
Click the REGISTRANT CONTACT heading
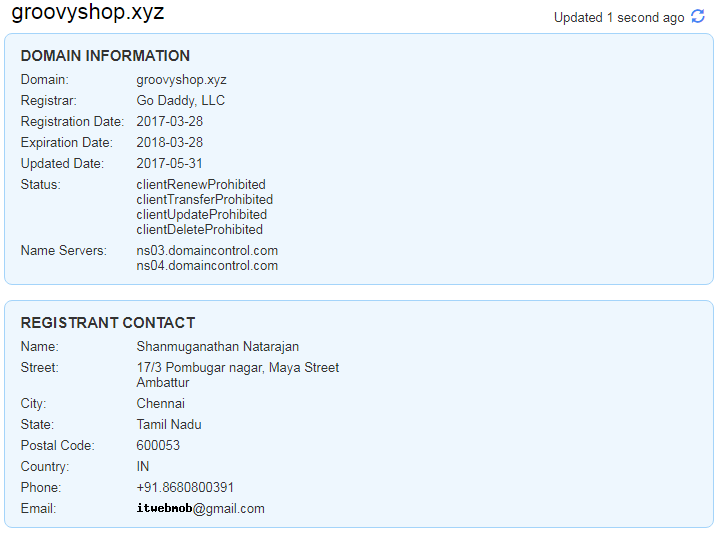point(108,323)
